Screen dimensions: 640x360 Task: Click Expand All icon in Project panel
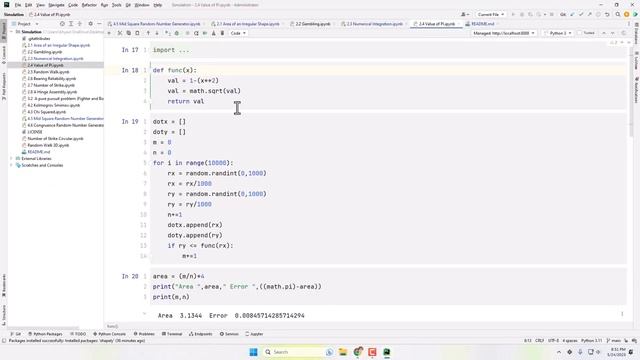coord(71,24)
